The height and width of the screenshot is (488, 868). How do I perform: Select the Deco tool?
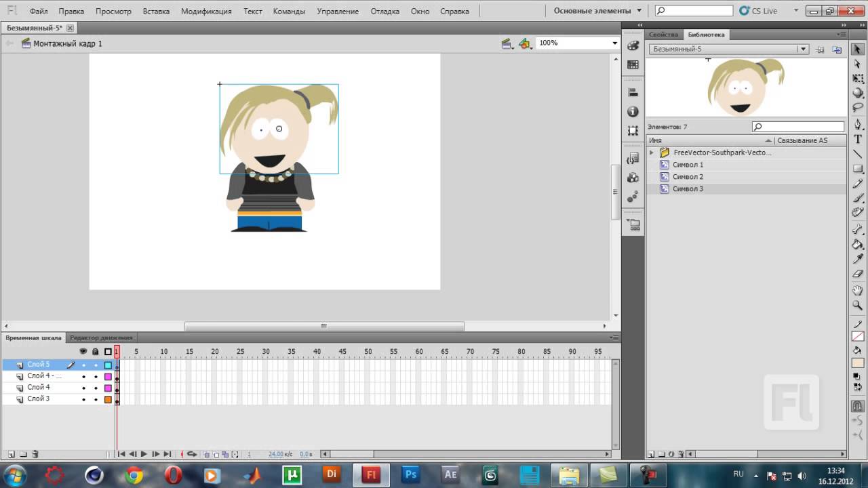click(x=857, y=213)
